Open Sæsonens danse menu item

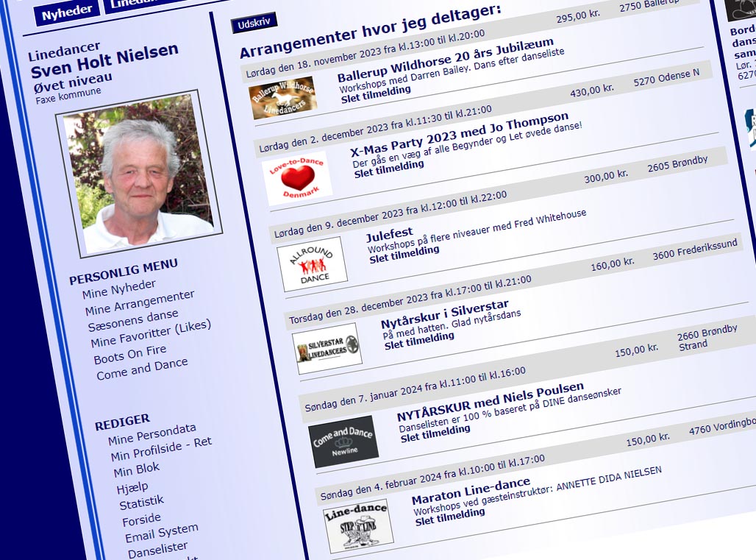click(x=133, y=321)
